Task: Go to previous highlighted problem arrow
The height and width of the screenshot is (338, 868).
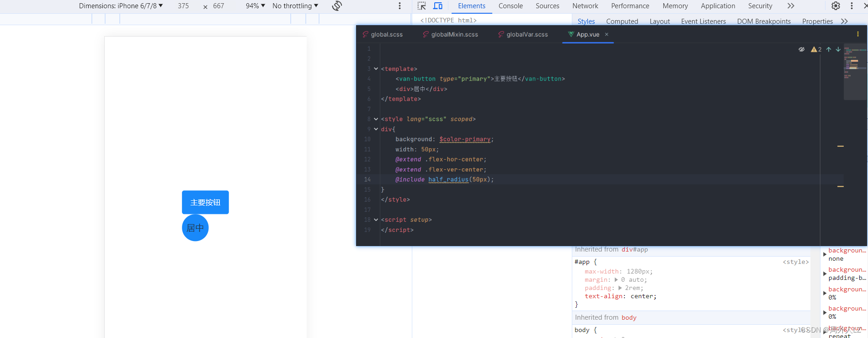Action: pyautogui.click(x=828, y=49)
